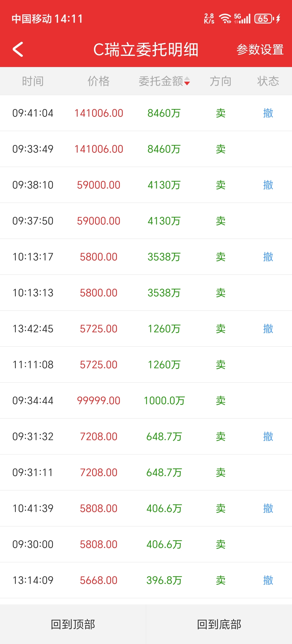Tap the Wi-Fi status icon

(x=225, y=19)
